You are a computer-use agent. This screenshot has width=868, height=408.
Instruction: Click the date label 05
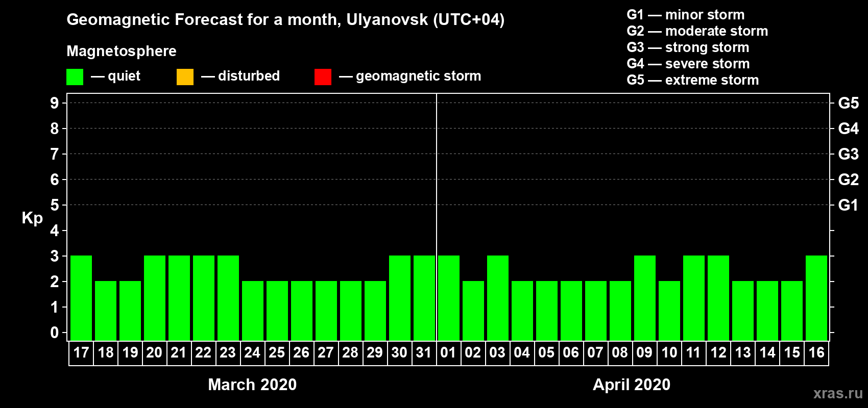point(546,353)
